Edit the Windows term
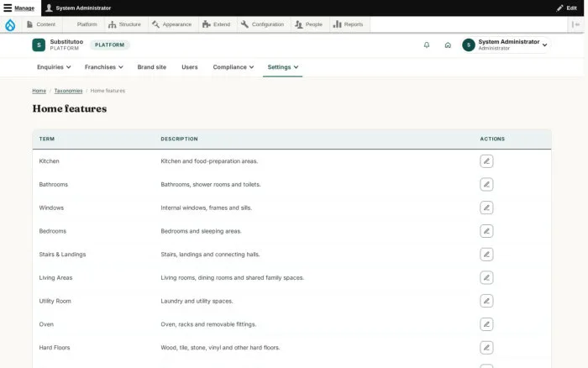The image size is (588, 368). [486, 208]
